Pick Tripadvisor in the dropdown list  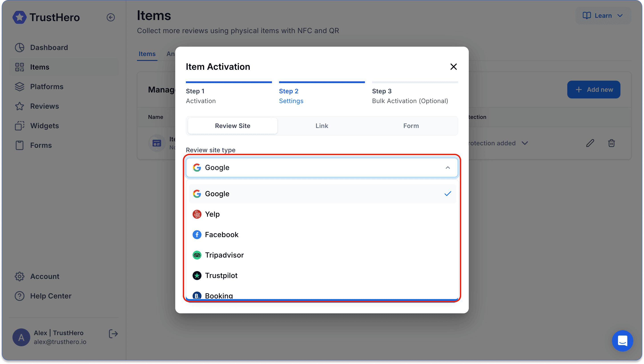pyautogui.click(x=224, y=255)
